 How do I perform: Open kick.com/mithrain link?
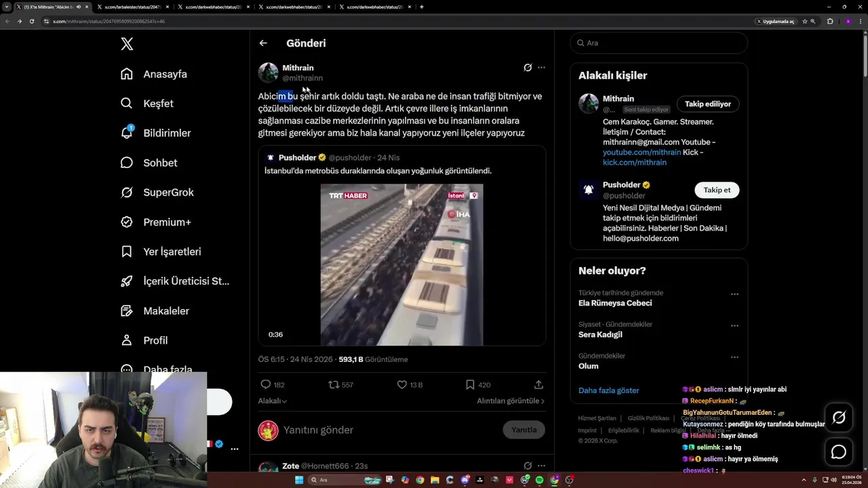635,163
